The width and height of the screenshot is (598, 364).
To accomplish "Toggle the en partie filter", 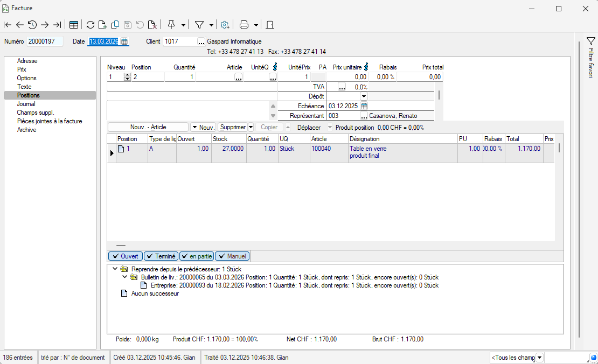I will tap(197, 256).
